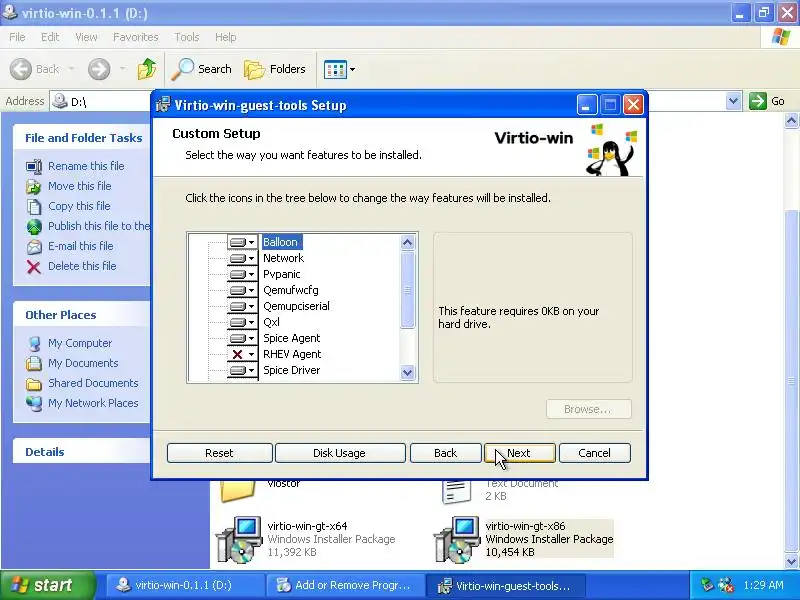
Task: Click the feature tree scroll down arrow
Action: 407,372
